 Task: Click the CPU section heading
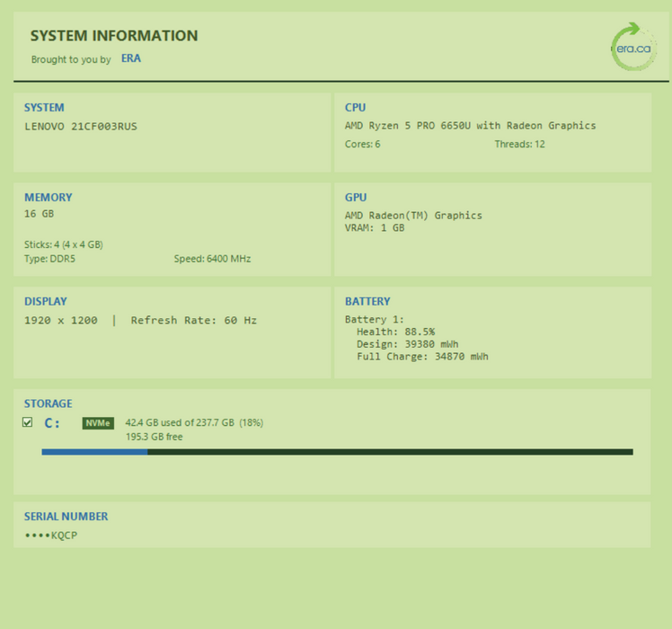355,108
